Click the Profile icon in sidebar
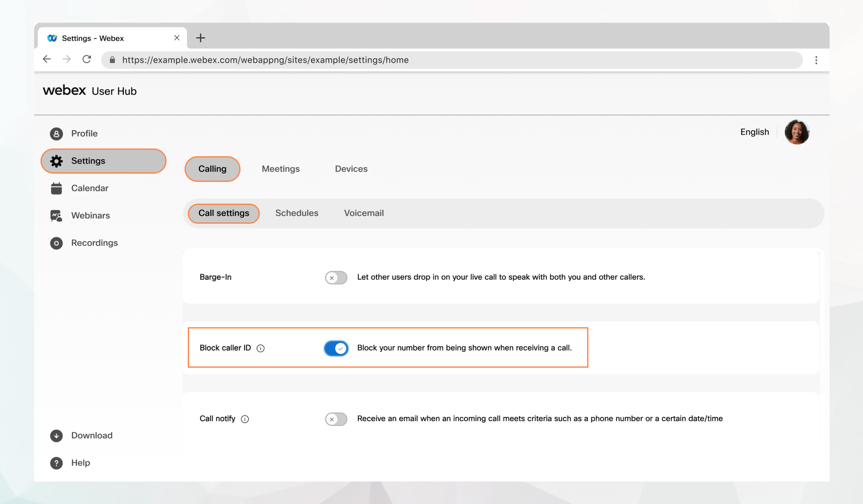This screenshot has width=863, height=504. tap(56, 133)
